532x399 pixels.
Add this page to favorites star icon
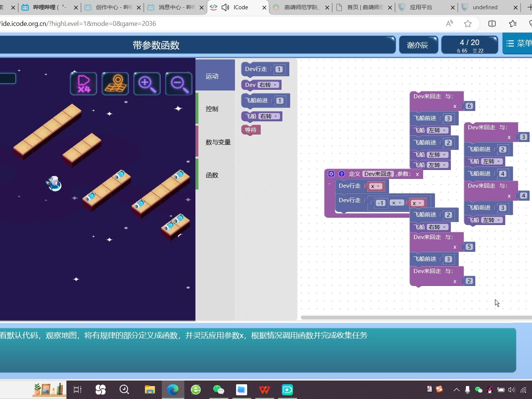click(x=468, y=24)
